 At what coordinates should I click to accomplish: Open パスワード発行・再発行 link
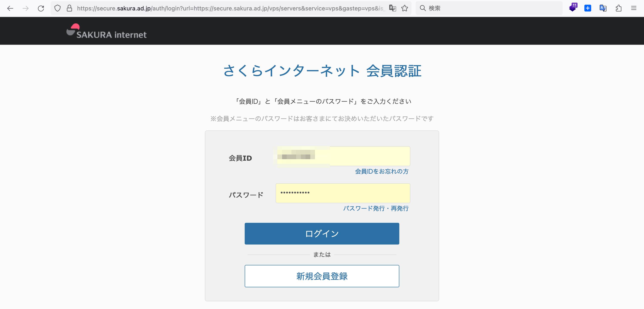click(x=375, y=208)
